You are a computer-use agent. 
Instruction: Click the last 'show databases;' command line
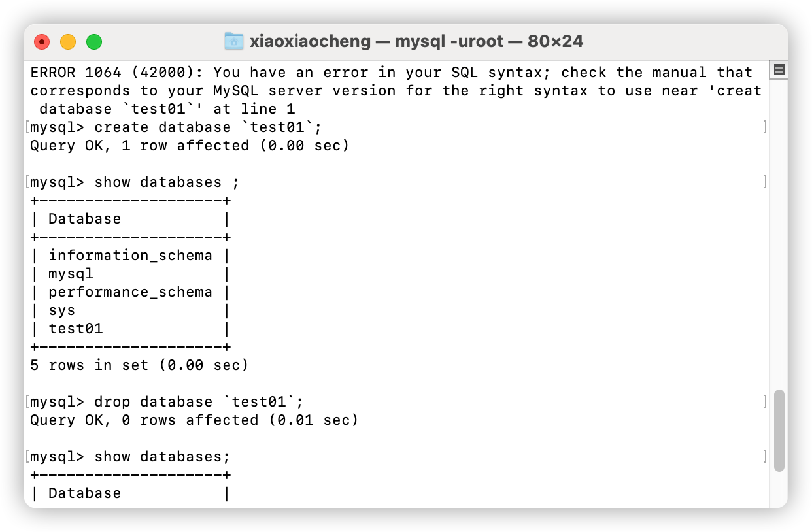(130, 456)
